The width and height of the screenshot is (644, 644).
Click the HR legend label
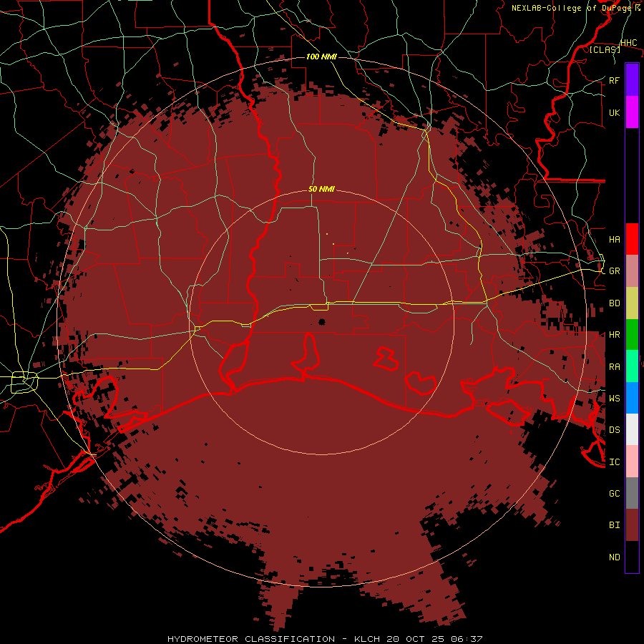tap(615, 335)
